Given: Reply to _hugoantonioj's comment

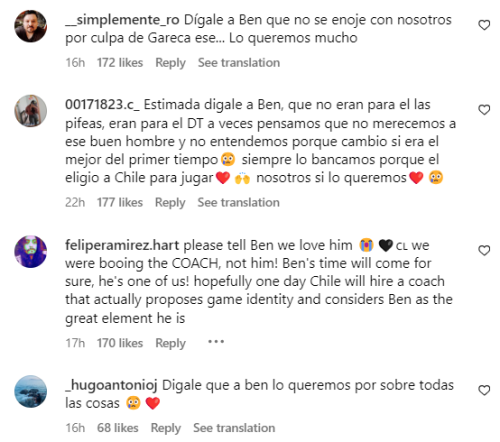Looking at the screenshot, I should (166, 428).
